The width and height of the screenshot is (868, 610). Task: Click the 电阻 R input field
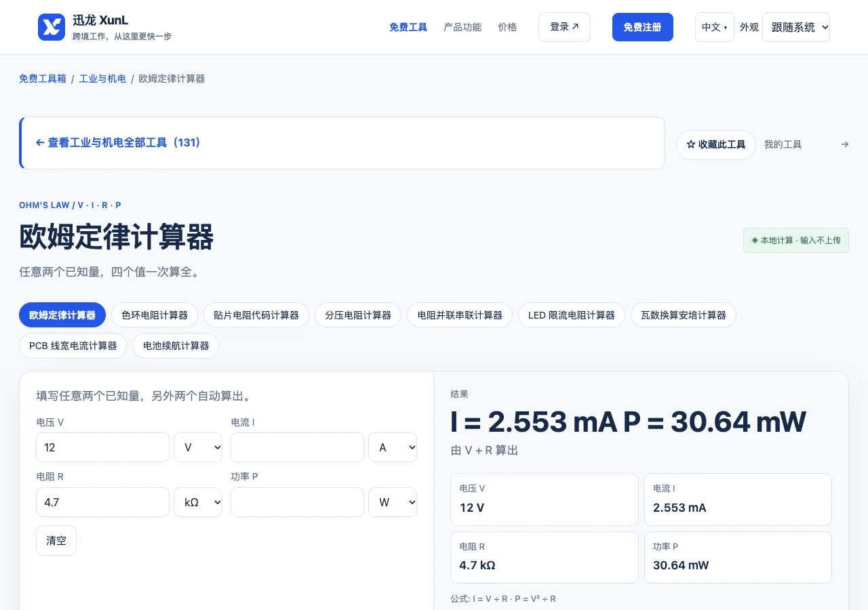(102, 502)
